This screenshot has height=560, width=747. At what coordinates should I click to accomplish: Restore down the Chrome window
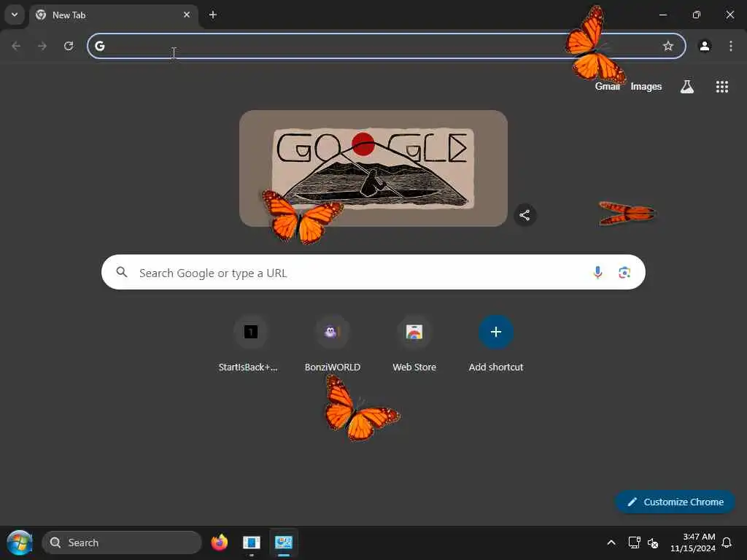[x=697, y=15]
